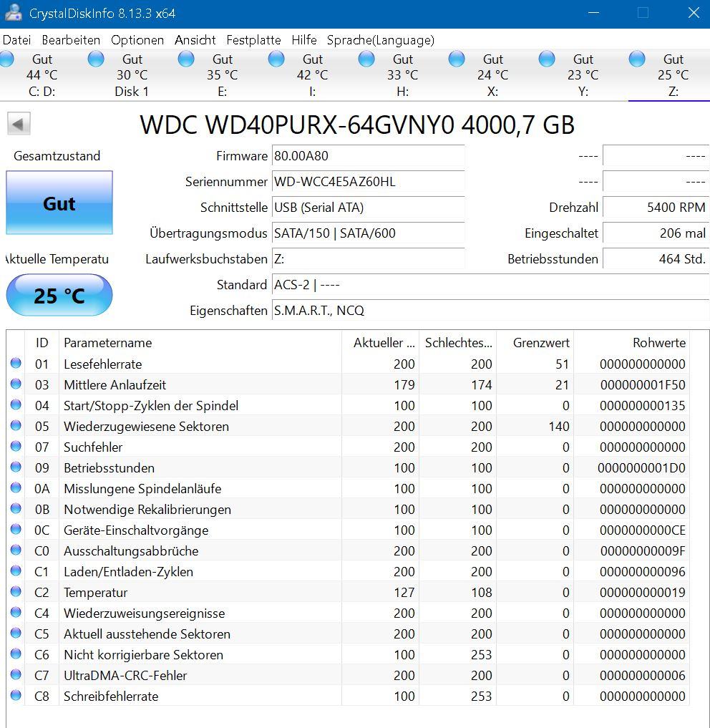Click status dot of Laden/Entladen-Zyklen row

[16, 571]
